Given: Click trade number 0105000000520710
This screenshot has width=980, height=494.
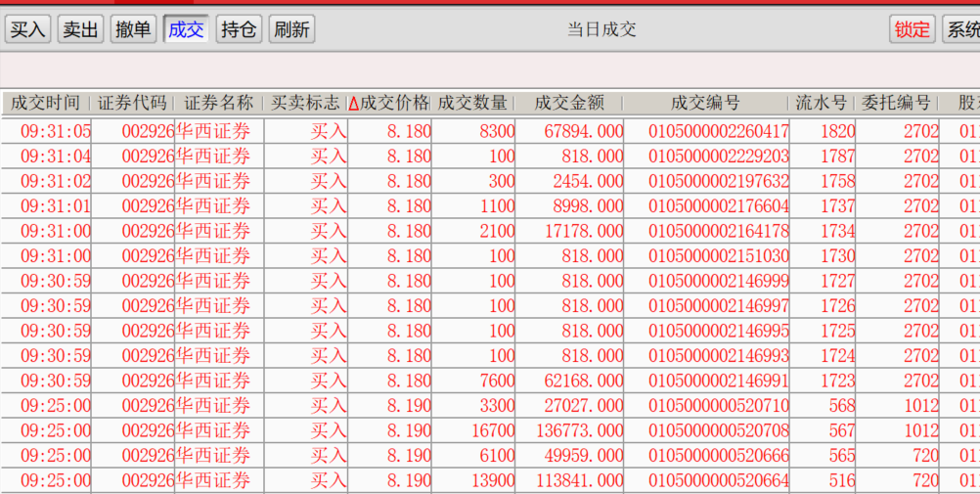Looking at the screenshot, I should coord(719,406).
